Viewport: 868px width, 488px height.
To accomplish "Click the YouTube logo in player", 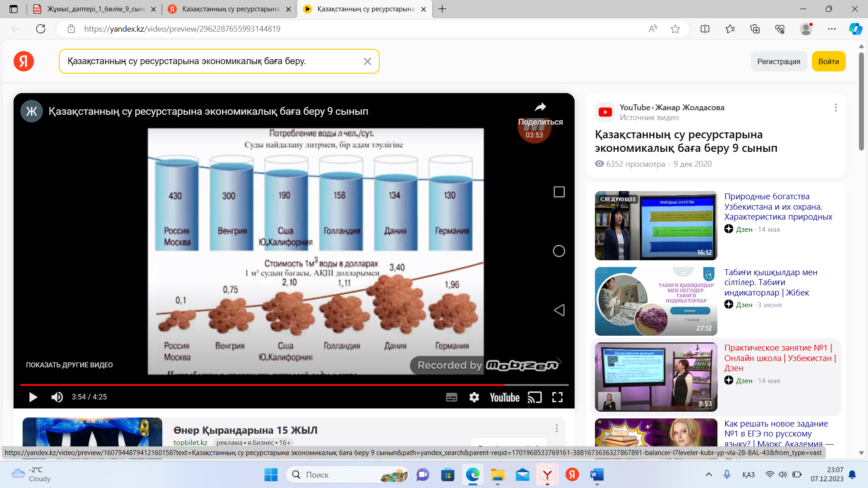I will point(505,397).
